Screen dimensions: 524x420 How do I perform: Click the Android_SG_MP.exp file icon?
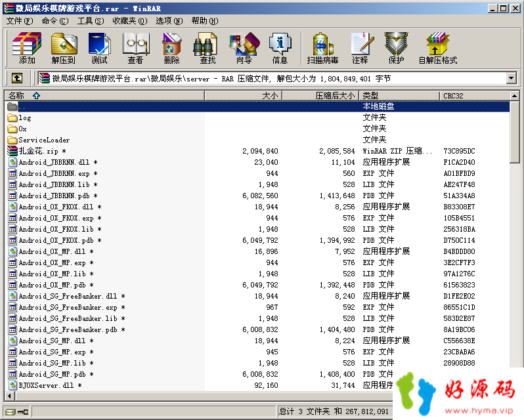(12, 352)
